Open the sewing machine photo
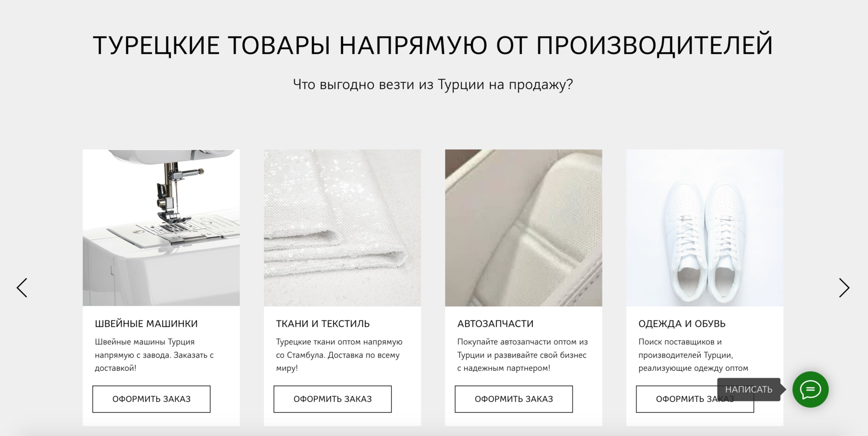Image resolution: width=868 pixels, height=436 pixels. click(x=161, y=228)
